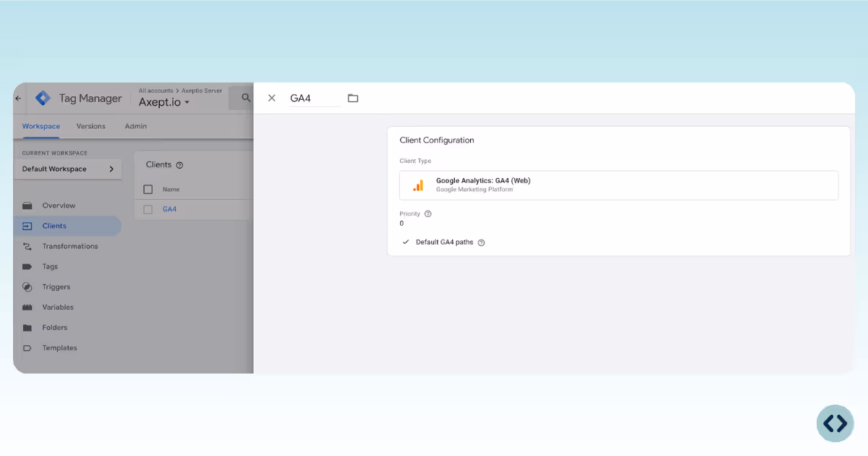Click the Triggers sidebar icon

coord(27,287)
